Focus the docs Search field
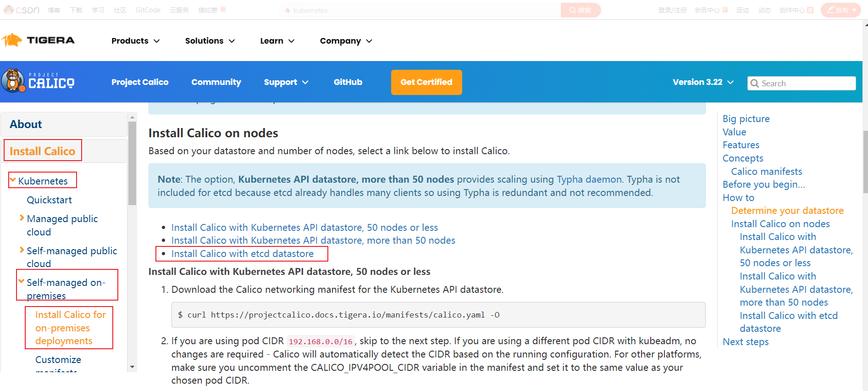Viewport: 868px width, 391px height. tap(802, 83)
